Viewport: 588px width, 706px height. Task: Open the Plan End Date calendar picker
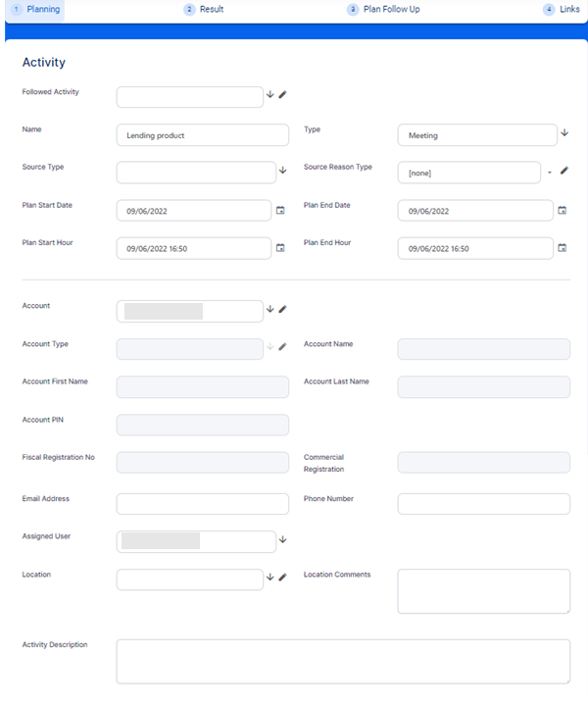point(563,210)
